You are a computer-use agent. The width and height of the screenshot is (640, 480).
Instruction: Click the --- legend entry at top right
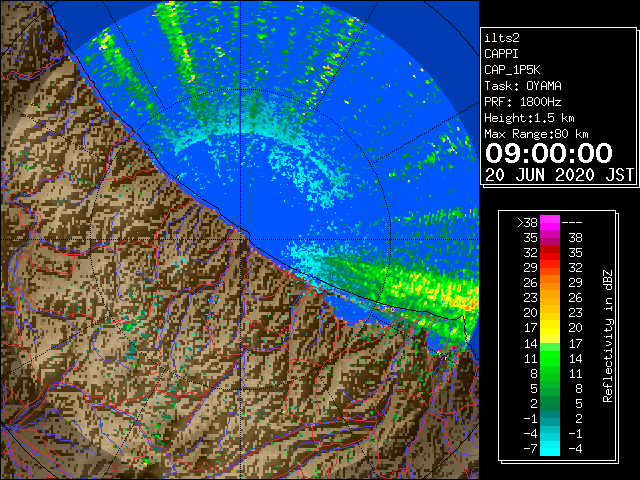(x=572, y=223)
